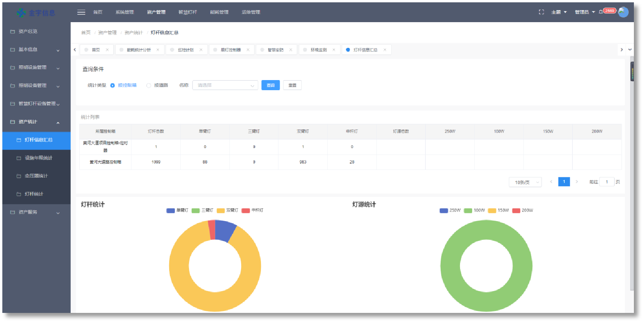Viewport: 644px width, 323px height.
Task: Open 资产总览 in the sidebar
Action: [36, 31]
